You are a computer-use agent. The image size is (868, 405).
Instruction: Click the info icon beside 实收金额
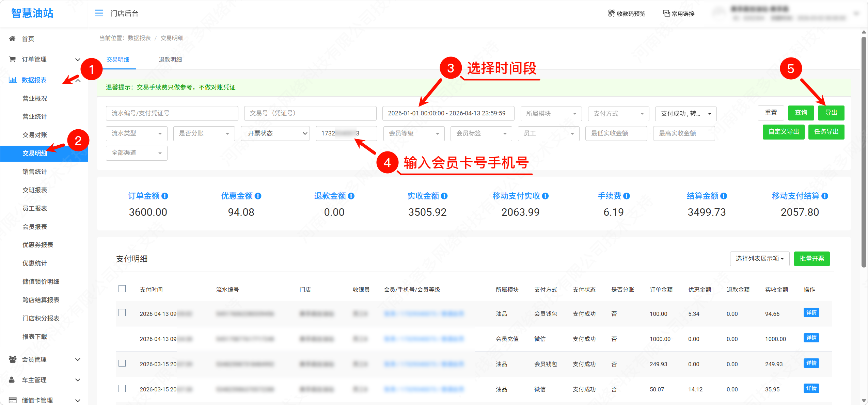(443, 196)
